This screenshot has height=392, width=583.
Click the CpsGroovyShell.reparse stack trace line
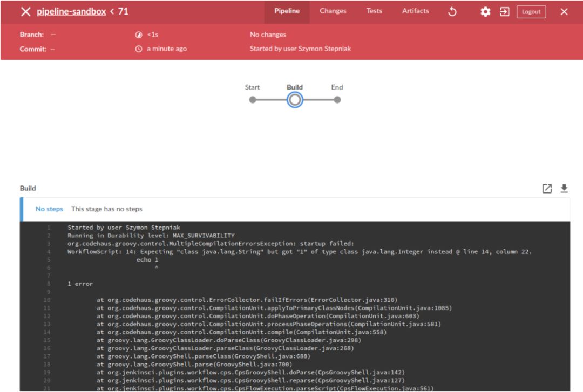250,381
